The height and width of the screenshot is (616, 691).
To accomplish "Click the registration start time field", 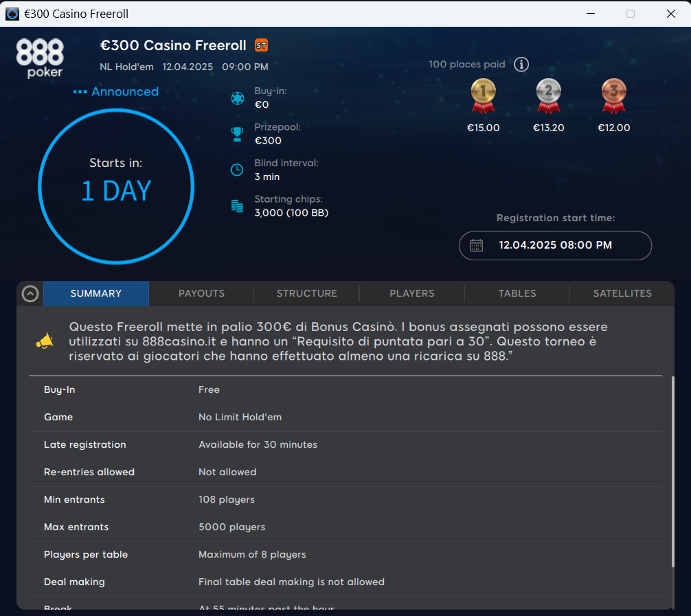I will [x=555, y=245].
